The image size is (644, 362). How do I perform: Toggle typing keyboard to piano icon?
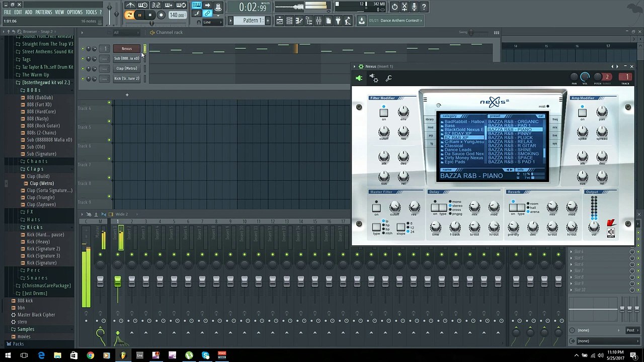(x=197, y=6)
